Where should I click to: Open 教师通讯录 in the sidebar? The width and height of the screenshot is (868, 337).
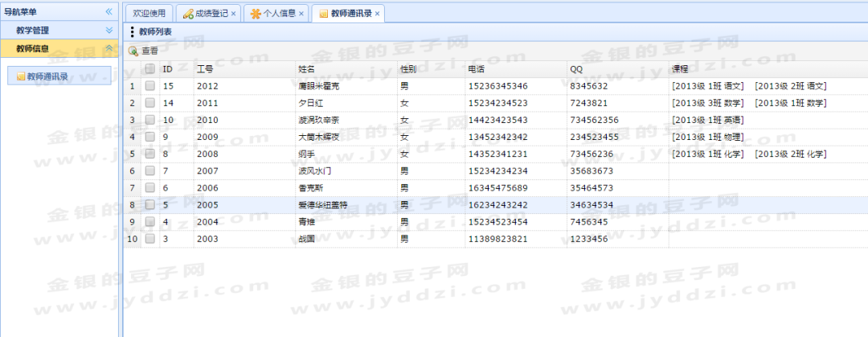coord(59,76)
